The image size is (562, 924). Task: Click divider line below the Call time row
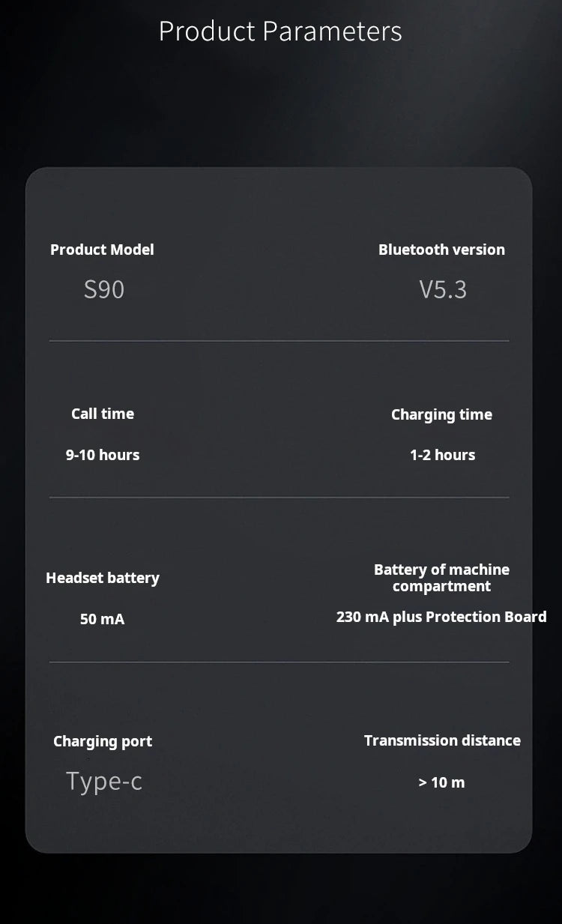(279, 497)
